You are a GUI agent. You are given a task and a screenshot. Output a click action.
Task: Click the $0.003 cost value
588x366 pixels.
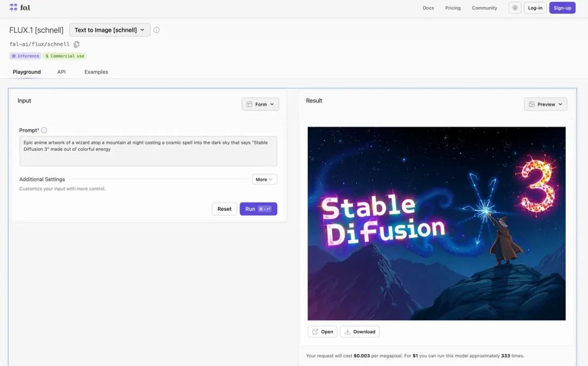362,356
